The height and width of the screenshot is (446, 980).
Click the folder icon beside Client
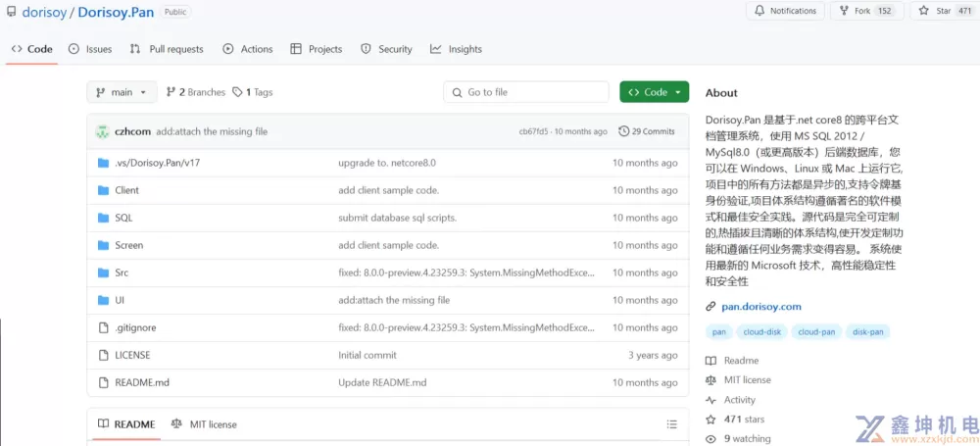(104, 190)
